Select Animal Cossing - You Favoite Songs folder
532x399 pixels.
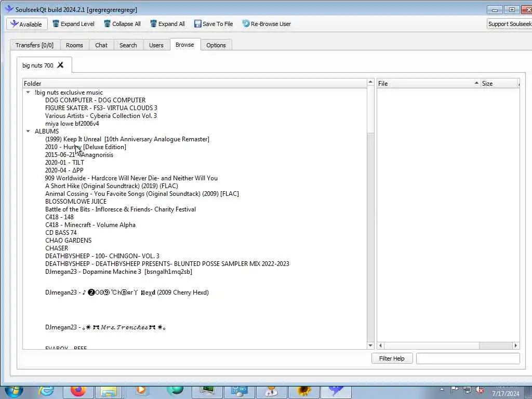142,194
